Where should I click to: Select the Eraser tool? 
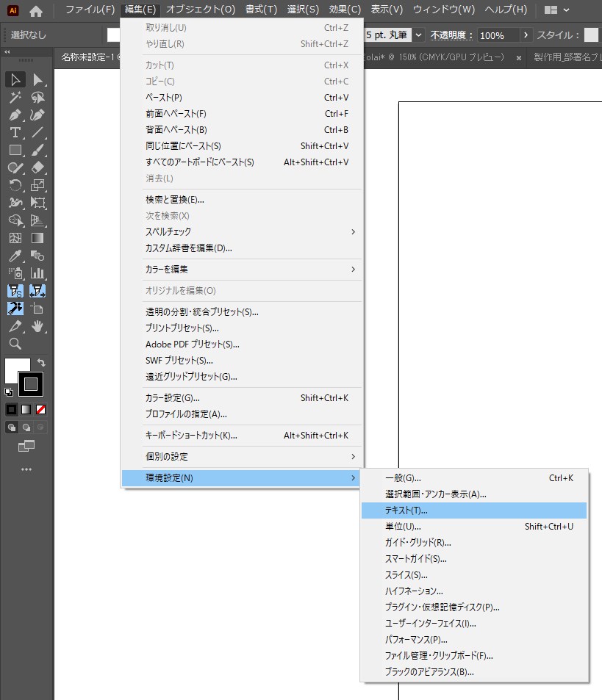pos(37,168)
